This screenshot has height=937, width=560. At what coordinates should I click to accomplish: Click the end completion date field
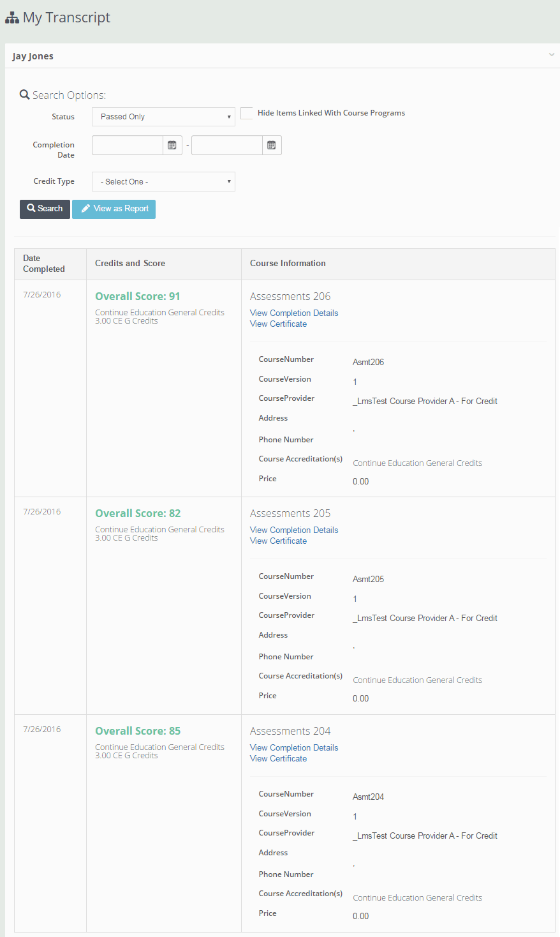(x=227, y=146)
